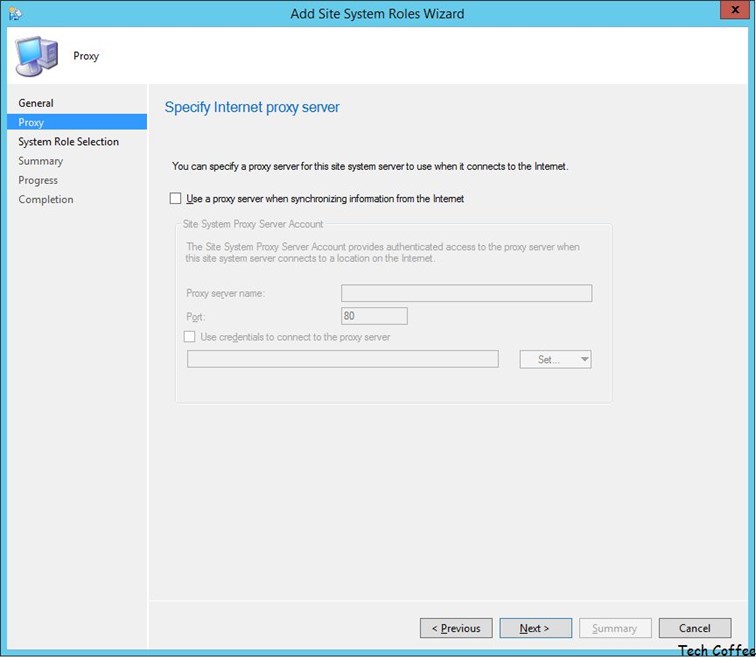Click the wizard icon in the title bar

(x=15, y=13)
